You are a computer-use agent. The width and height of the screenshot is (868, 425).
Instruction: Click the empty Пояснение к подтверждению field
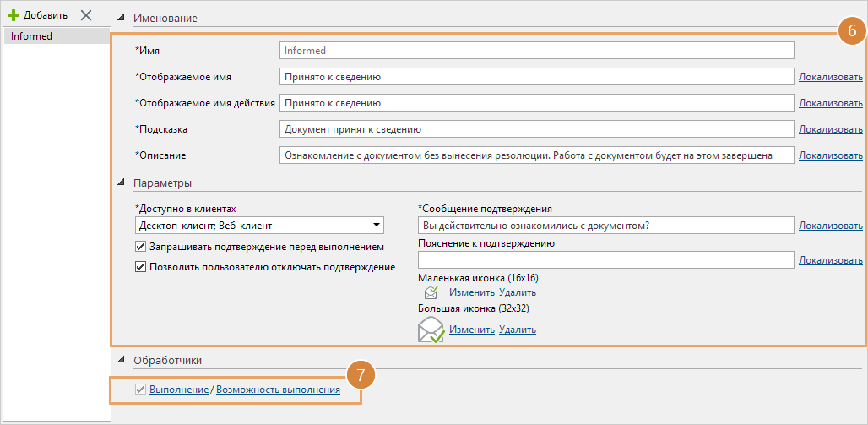click(606, 260)
